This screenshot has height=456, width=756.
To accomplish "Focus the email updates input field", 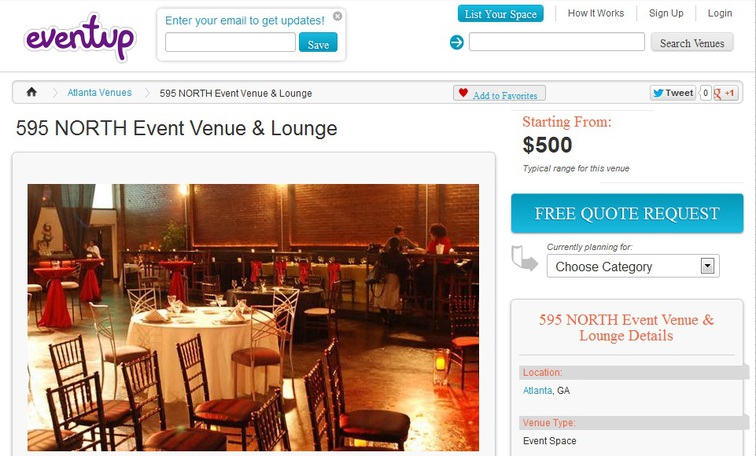I will click(x=230, y=42).
